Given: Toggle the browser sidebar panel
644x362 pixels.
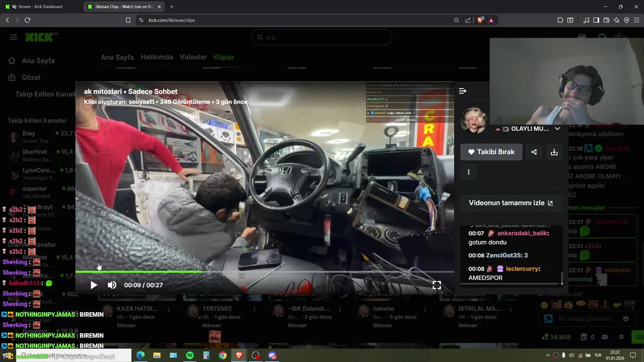Looking at the screenshot, I should [596, 20].
